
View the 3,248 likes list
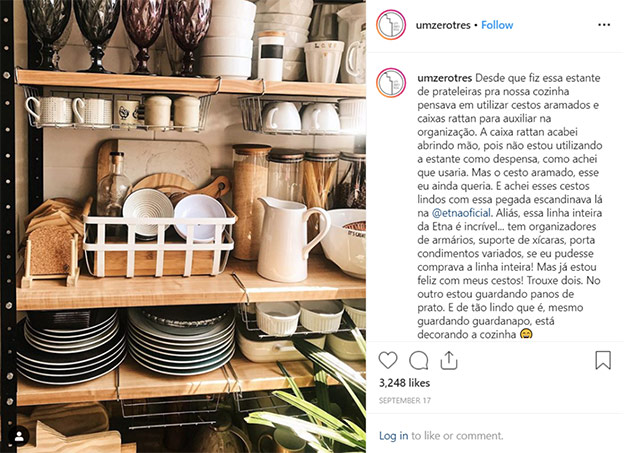click(404, 383)
